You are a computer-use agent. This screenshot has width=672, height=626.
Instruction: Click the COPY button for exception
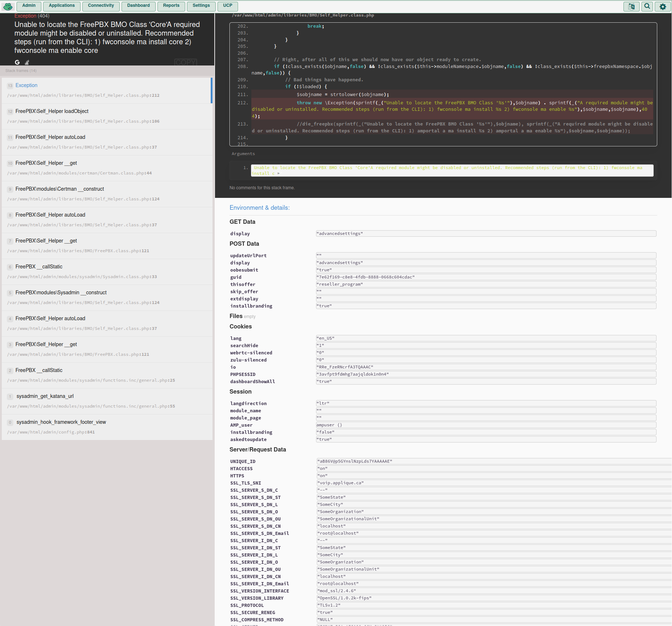tap(186, 62)
